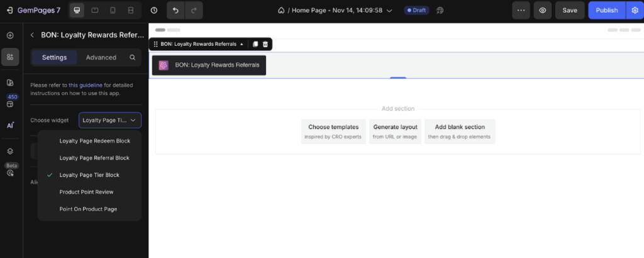Click the publish settings gear icon
This screenshot has width=644, height=258.
(x=635, y=10)
